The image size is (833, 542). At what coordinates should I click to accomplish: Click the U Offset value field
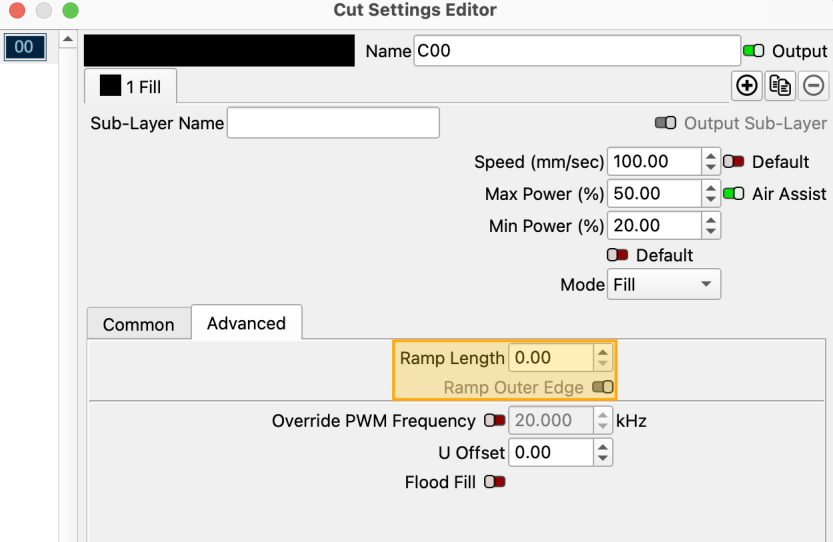pyautogui.click(x=551, y=452)
